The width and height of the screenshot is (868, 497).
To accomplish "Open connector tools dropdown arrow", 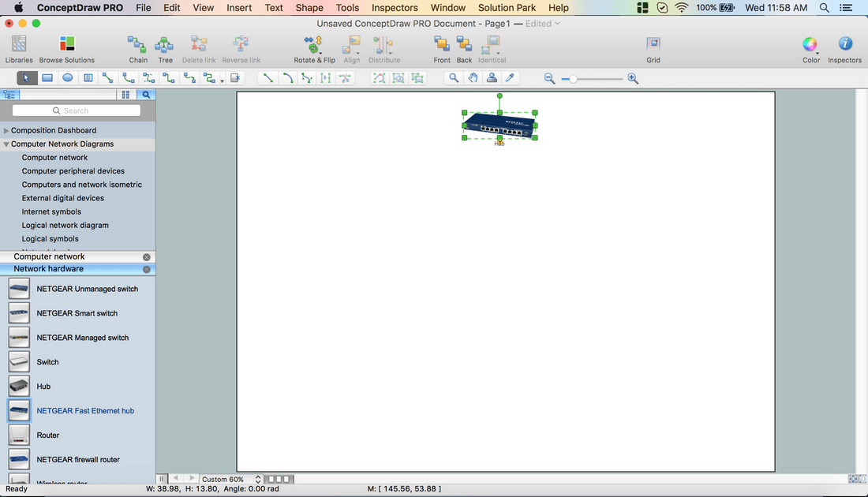I will (222, 81).
